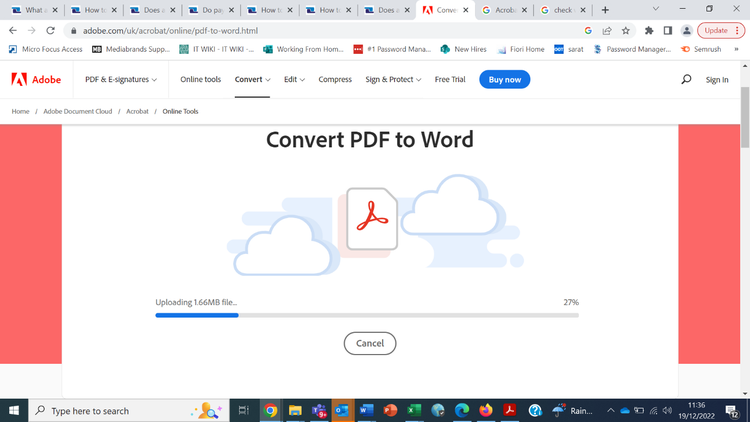Click the PDF file icon illustration
The height and width of the screenshot is (422, 750).
click(372, 219)
